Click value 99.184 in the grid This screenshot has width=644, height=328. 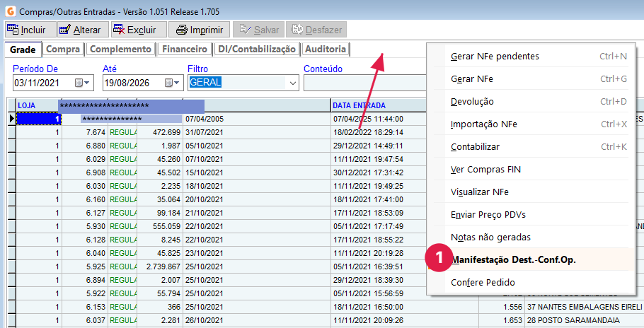tap(160, 213)
